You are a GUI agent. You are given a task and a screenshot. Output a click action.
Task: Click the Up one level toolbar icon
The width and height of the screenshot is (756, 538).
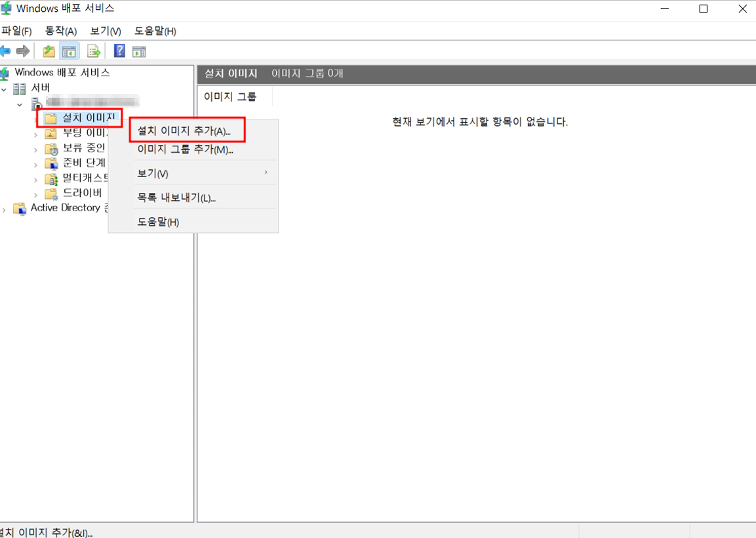click(x=49, y=51)
